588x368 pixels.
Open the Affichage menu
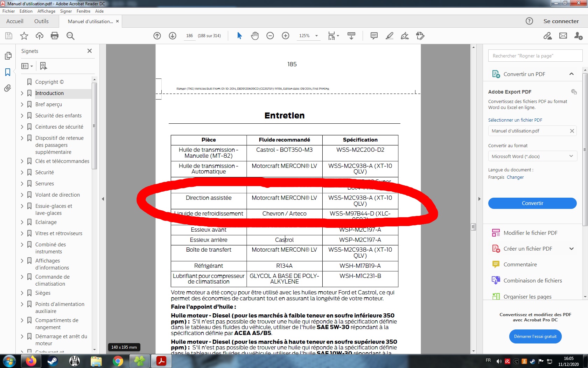pyautogui.click(x=47, y=11)
